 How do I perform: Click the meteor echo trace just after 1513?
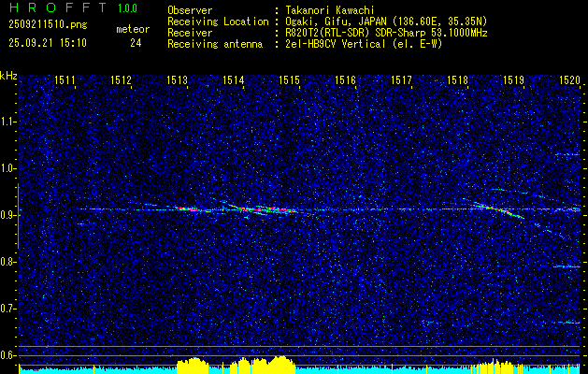(x=193, y=209)
